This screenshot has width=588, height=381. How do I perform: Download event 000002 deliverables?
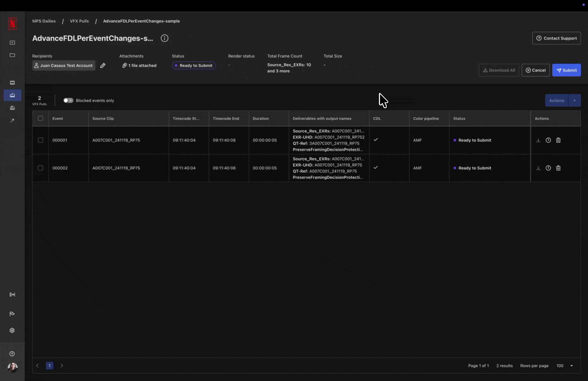point(538,168)
